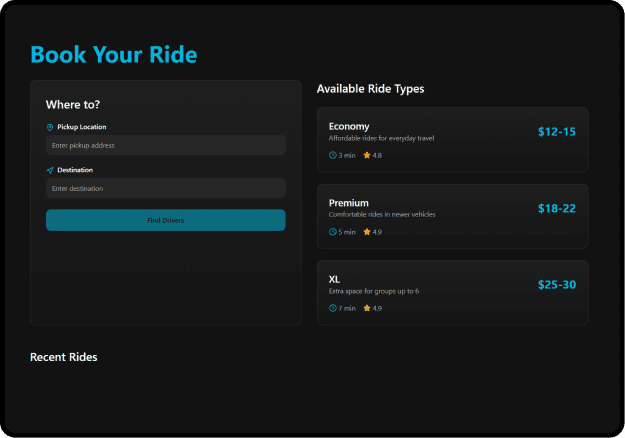The image size is (625, 438).
Task: Focus the Enter pickup address field
Action: point(165,145)
